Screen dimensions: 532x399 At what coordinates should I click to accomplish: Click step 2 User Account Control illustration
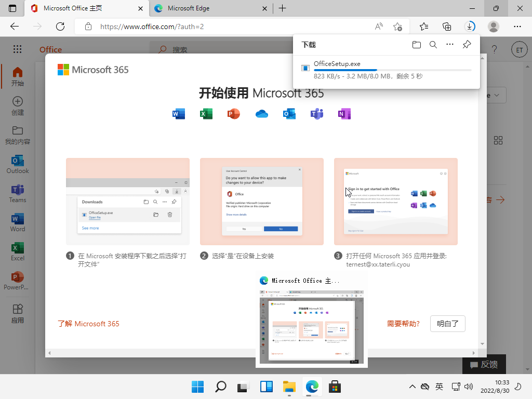click(x=262, y=201)
